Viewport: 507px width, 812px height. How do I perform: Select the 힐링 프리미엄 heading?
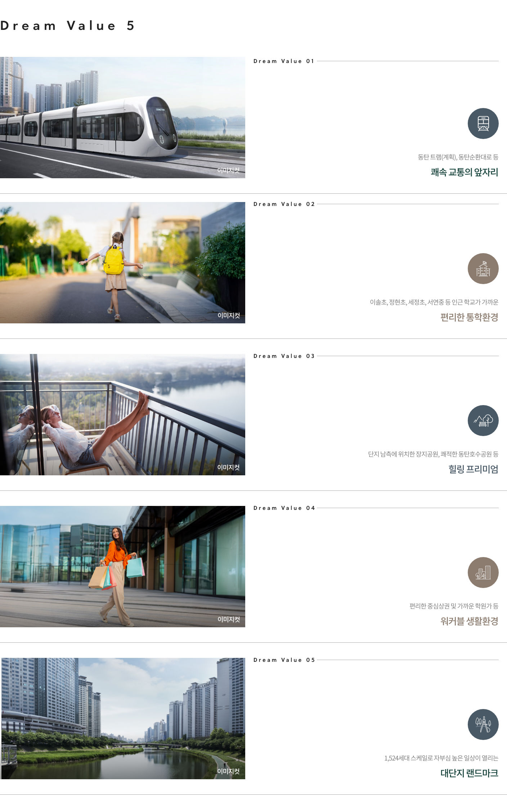click(473, 469)
